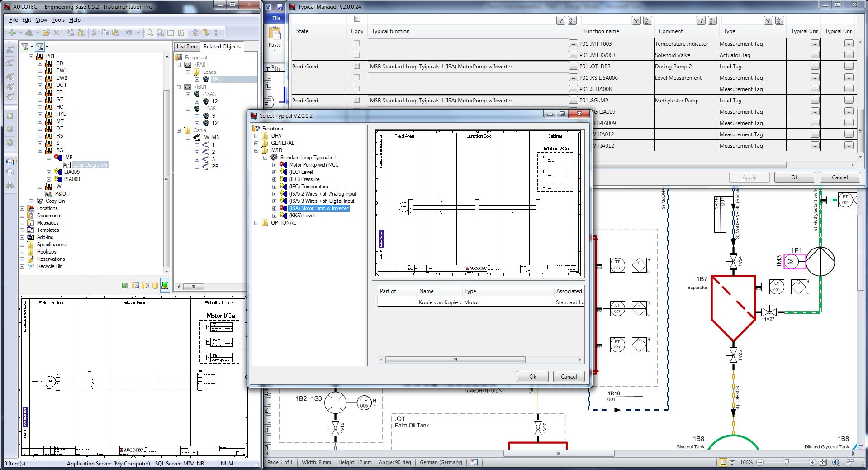Expand the OPTIONAL folder in Select Typical

coord(256,223)
